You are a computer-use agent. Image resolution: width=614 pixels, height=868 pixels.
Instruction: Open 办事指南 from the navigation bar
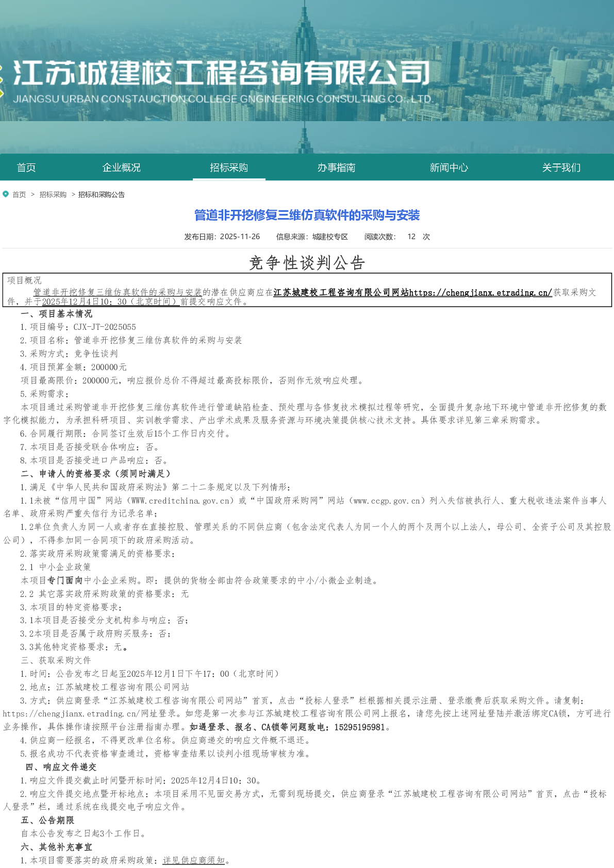click(x=336, y=168)
